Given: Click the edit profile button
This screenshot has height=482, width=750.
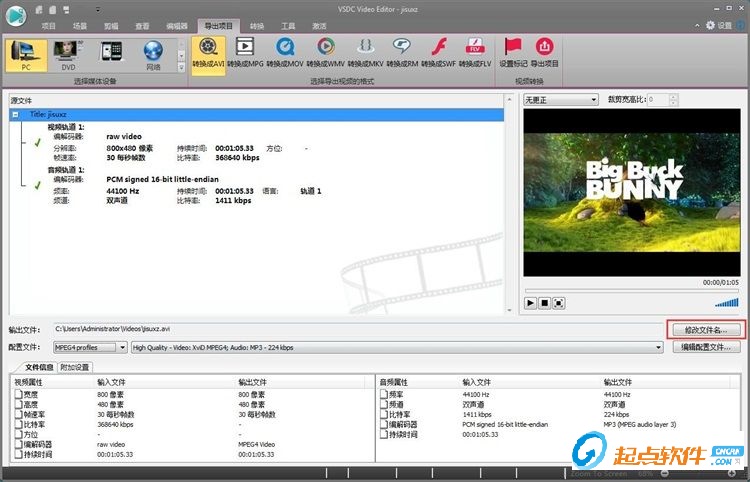Looking at the screenshot, I should pyautogui.click(x=706, y=347).
